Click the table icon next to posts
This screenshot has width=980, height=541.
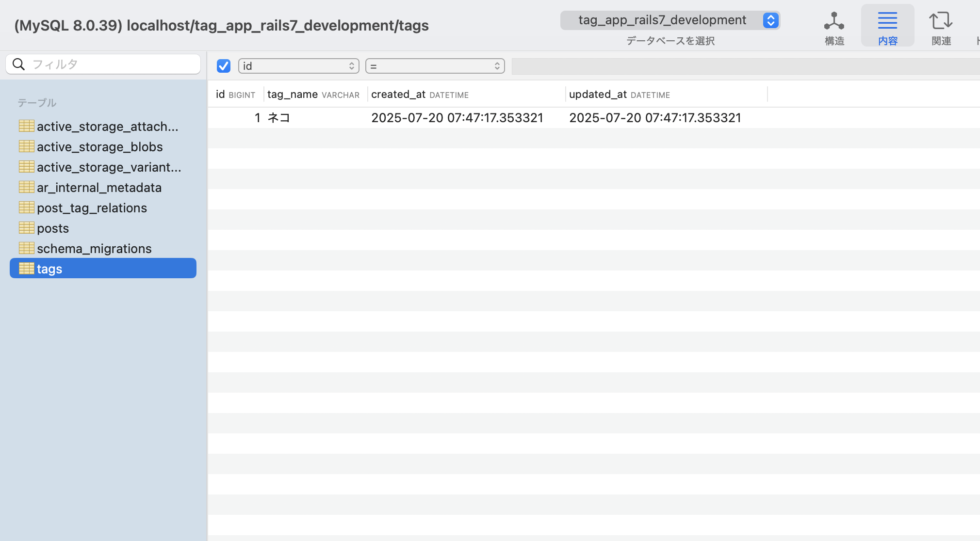click(26, 228)
